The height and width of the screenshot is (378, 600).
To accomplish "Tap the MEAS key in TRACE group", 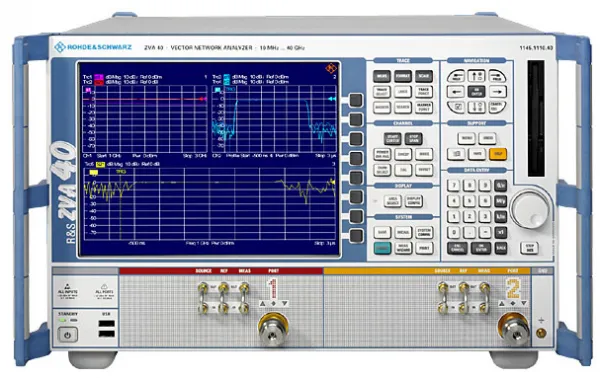I will [x=382, y=76].
